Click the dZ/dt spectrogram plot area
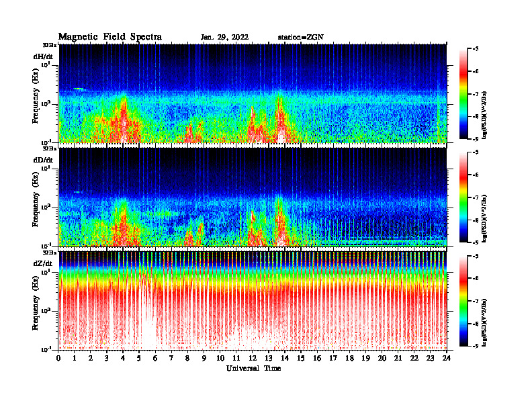 tap(253, 300)
